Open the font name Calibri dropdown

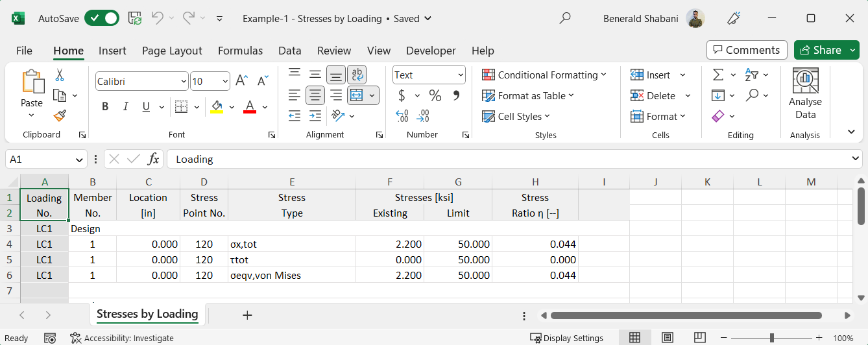click(x=184, y=82)
